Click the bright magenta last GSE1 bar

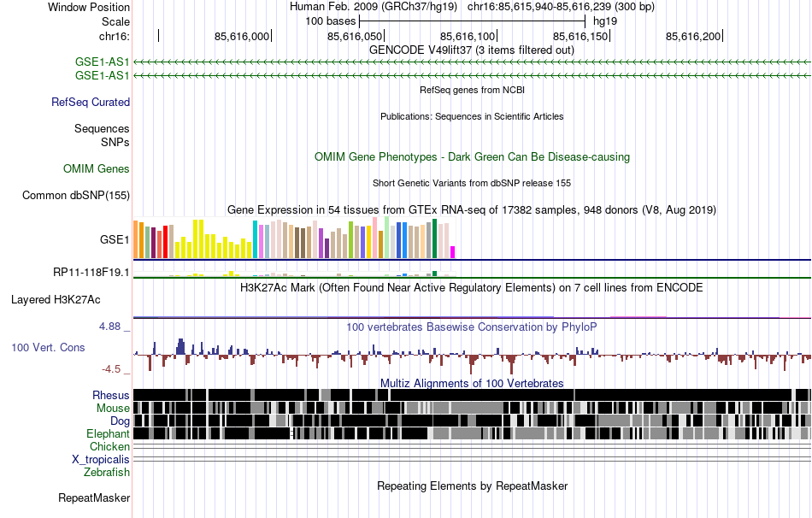pos(453,252)
